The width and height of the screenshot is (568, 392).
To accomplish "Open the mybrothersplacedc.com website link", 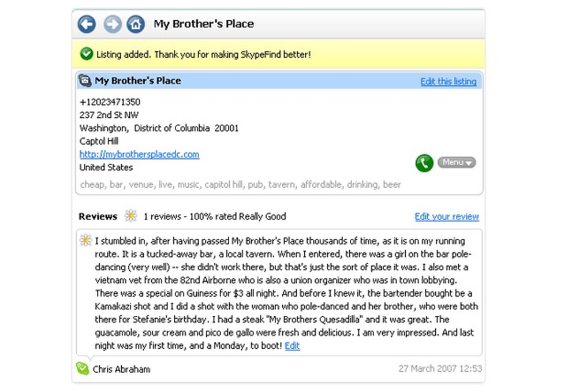I will pyautogui.click(x=139, y=154).
